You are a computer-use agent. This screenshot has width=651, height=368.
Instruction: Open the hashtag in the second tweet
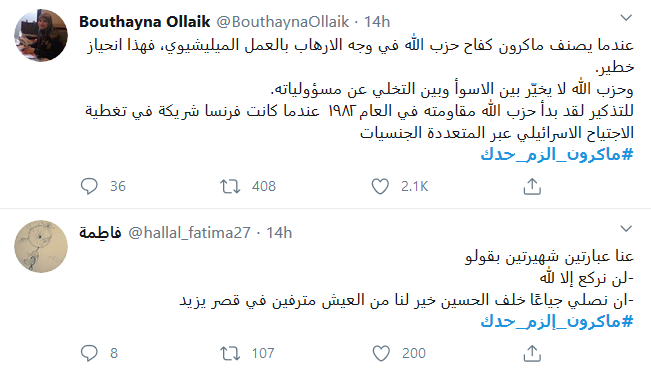(557, 321)
